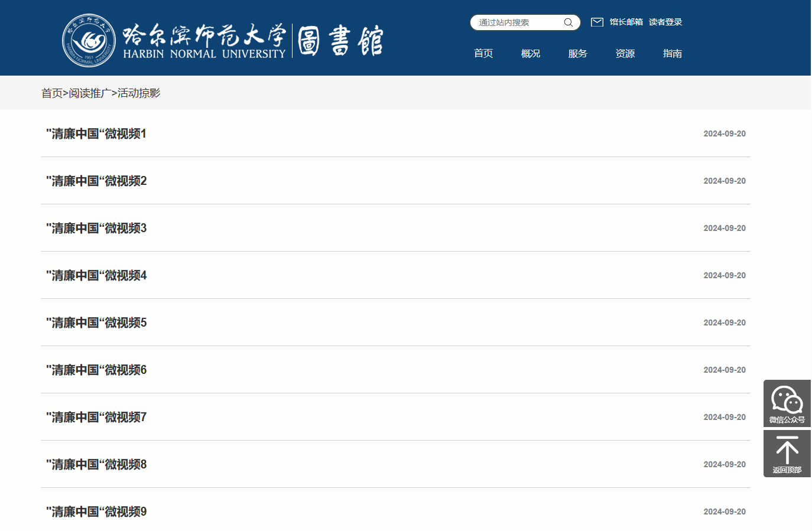Open the 概况 navigation menu

tap(531, 54)
